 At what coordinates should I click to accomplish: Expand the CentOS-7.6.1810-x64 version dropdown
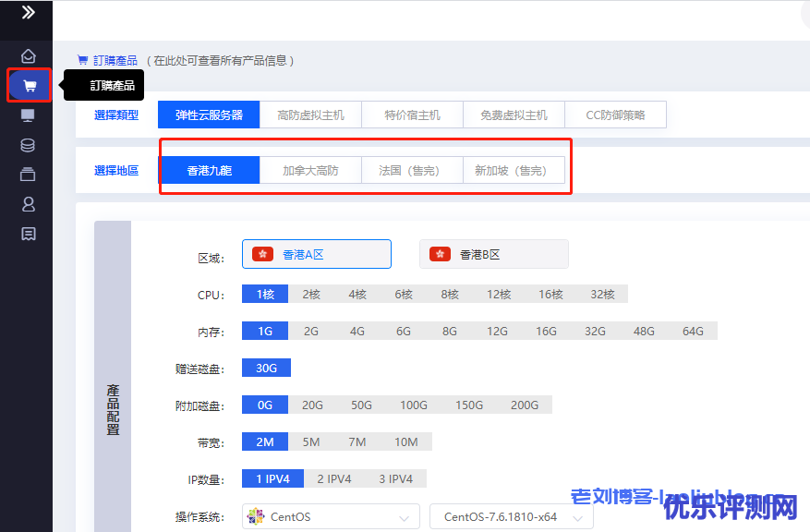click(511, 517)
